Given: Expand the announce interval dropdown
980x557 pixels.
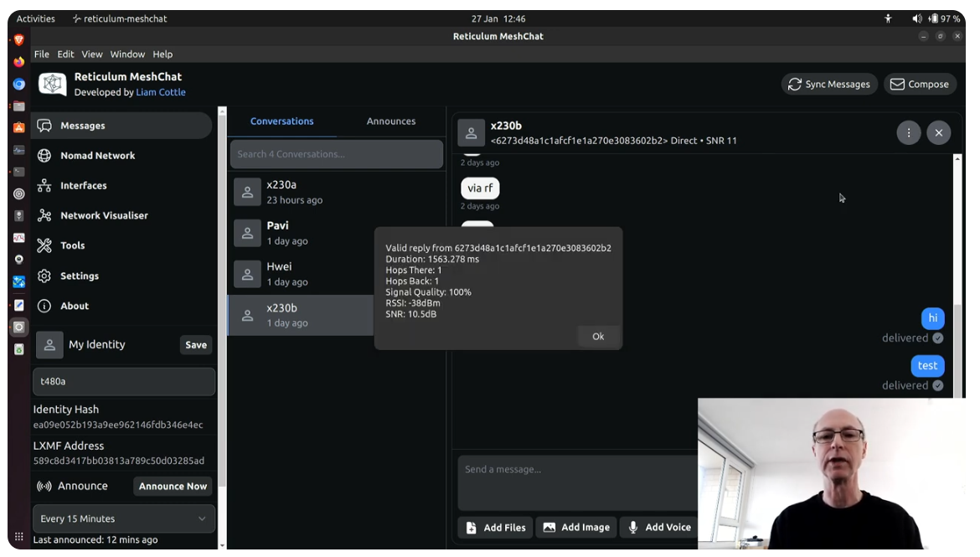Looking at the screenshot, I should pos(124,518).
